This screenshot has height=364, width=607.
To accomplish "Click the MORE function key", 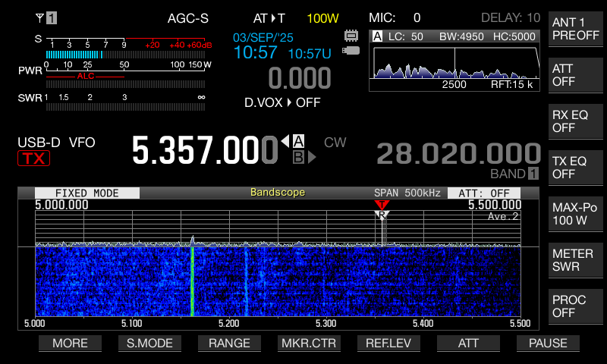I will [x=70, y=343].
